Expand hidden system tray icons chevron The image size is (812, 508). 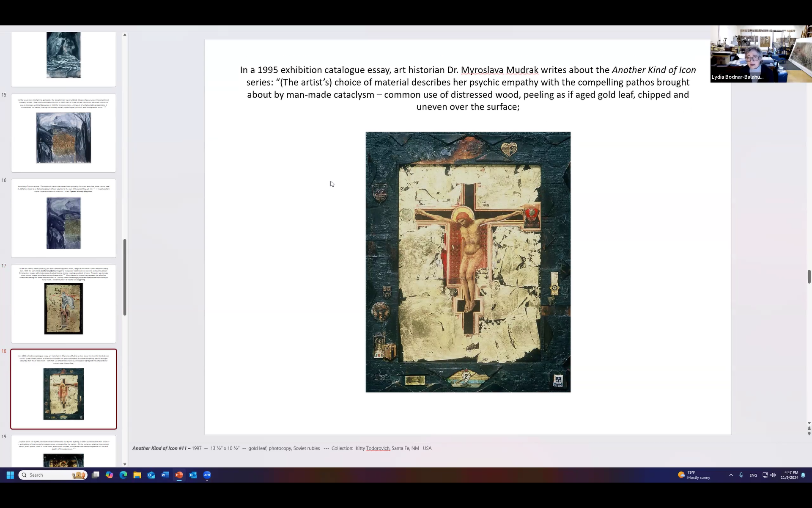point(731,475)
